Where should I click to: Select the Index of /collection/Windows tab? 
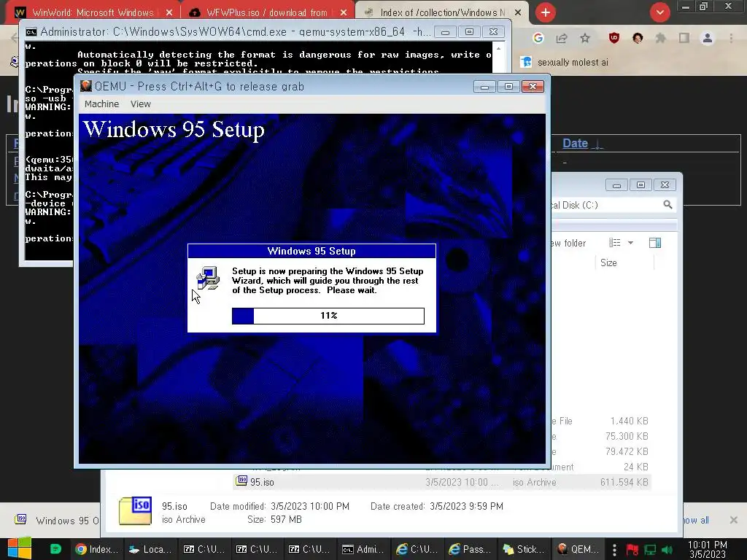pyautogui.click(x=443, y=12)
